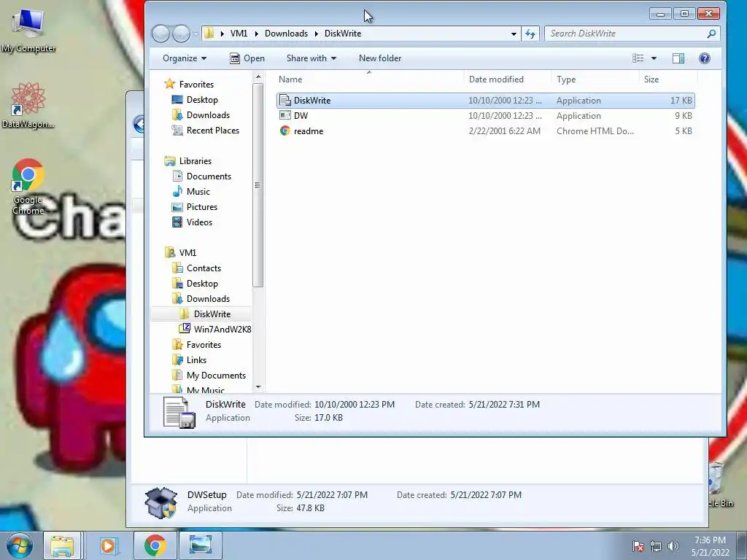747x560 pixels.
Task: Open the picture viewer taskbar icon
Action: (200, 545)
